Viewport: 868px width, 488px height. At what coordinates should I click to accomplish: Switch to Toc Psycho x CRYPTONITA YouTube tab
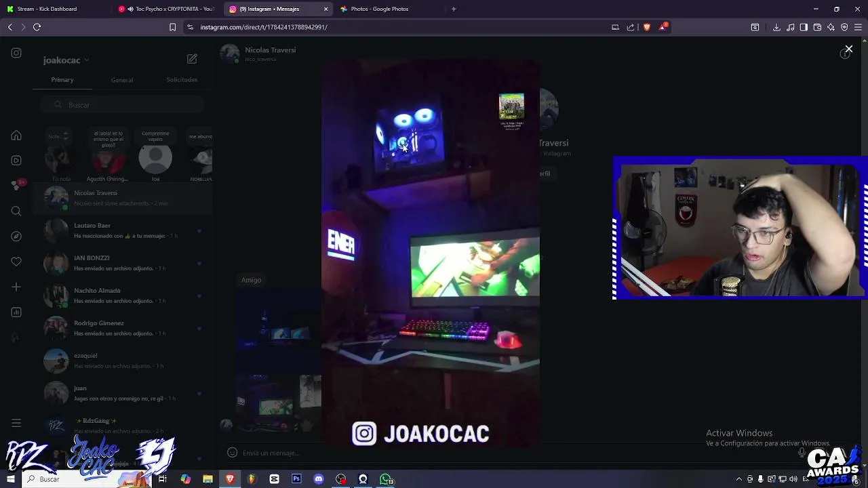[x=167, y=9]
